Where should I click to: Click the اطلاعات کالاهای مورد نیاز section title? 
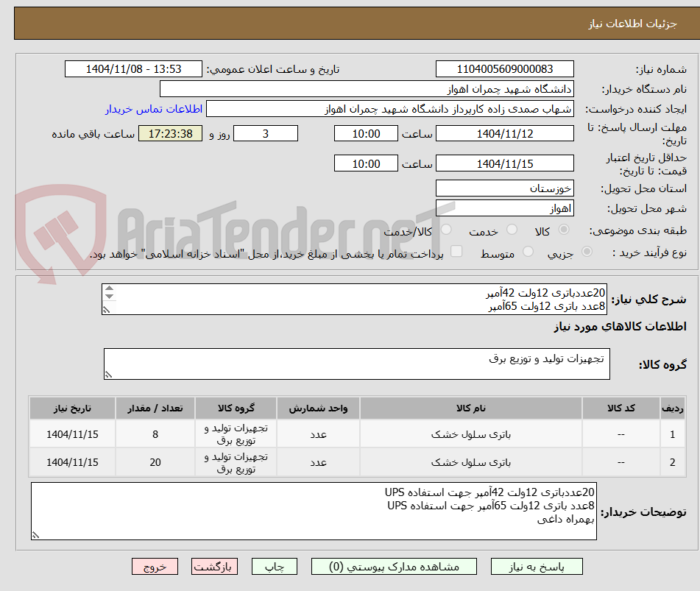click(620, 327)
